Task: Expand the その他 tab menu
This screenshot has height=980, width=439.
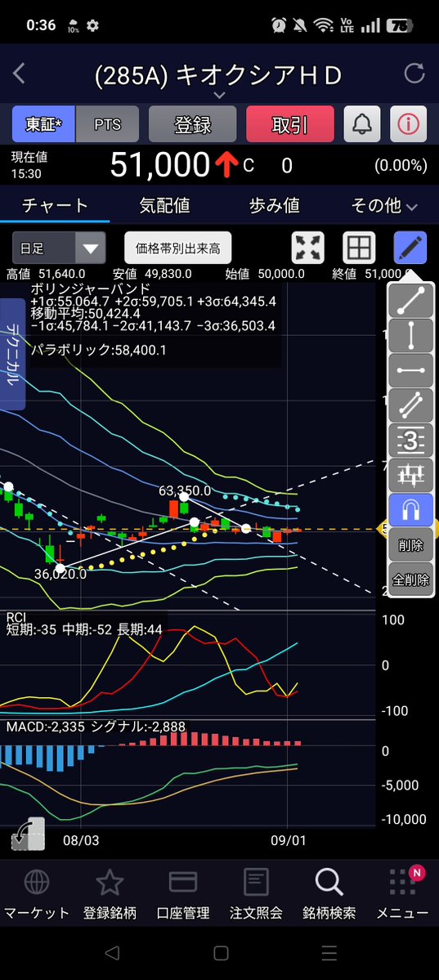Action: [x=384, y=206]
